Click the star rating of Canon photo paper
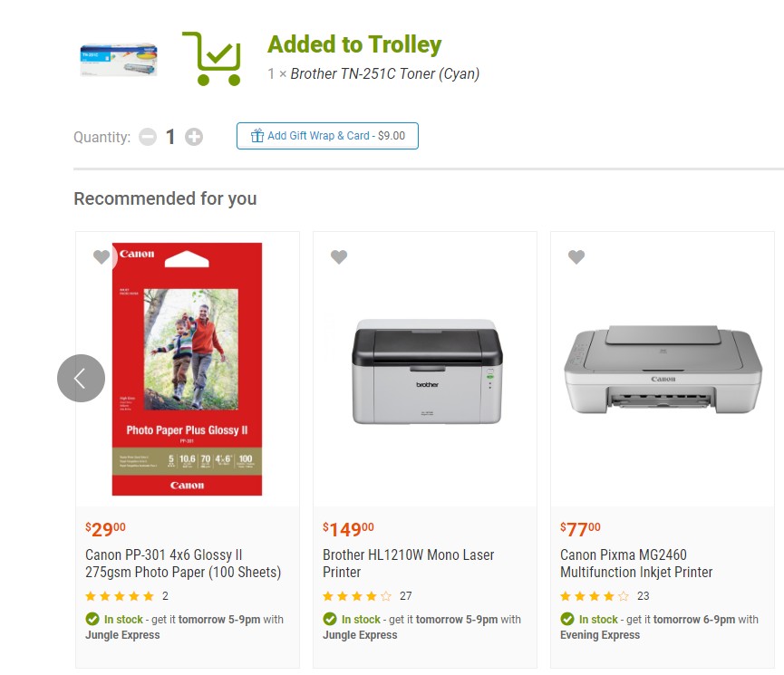 click(120, 596)
